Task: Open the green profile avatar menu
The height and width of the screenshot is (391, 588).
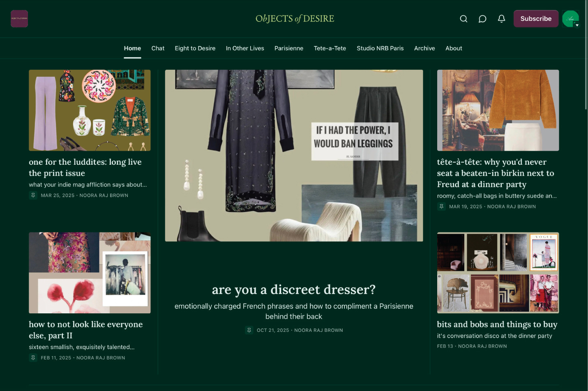Action: click(x=570, y=19)
